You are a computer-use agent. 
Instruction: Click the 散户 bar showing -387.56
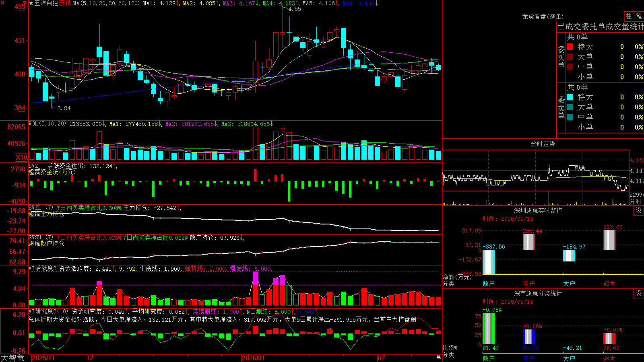click(489, 262)
